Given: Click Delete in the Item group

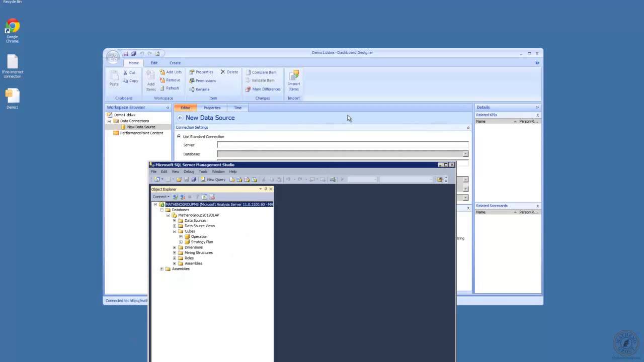Looking at the screenshot, I should pos(229,72).
